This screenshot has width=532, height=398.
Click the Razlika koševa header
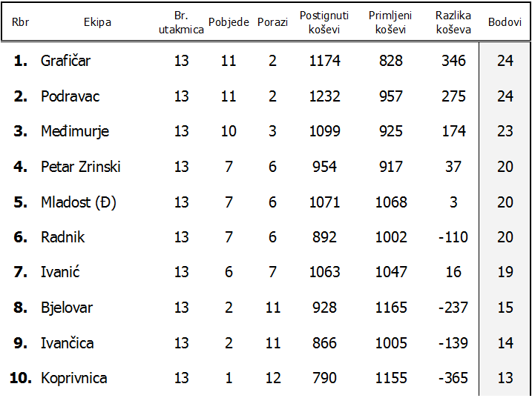[453, 22]
